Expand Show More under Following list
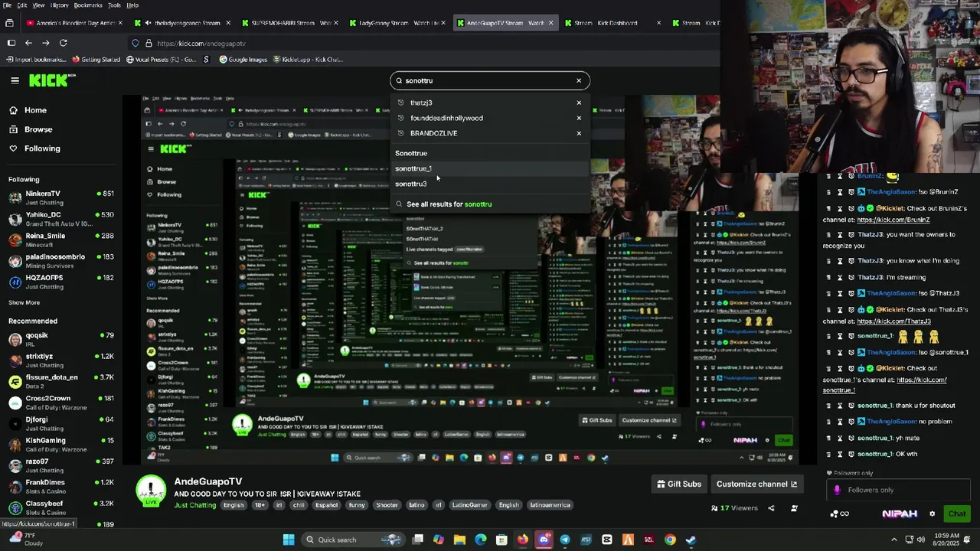The width and height of the screenshot is (980, 551). click(x=24, y=302)
